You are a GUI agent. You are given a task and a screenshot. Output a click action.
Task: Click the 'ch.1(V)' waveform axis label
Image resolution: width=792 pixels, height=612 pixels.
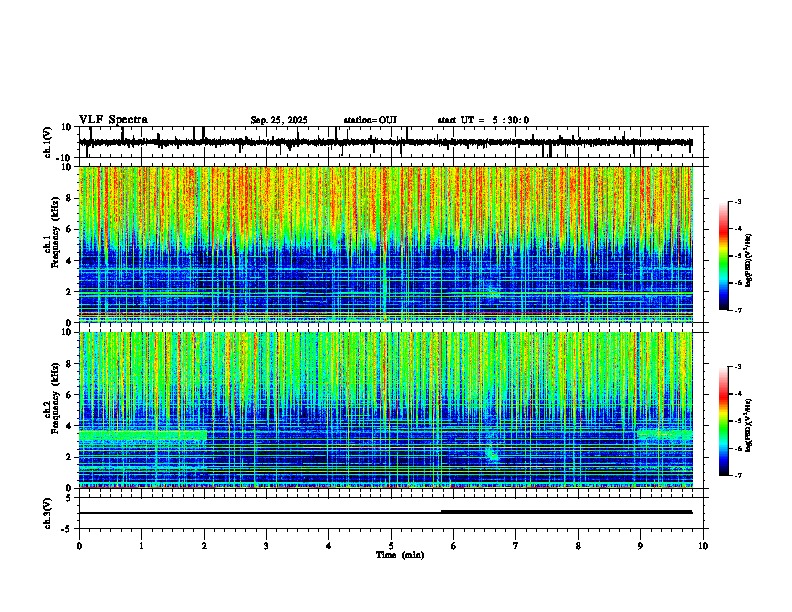click(48, 142)
